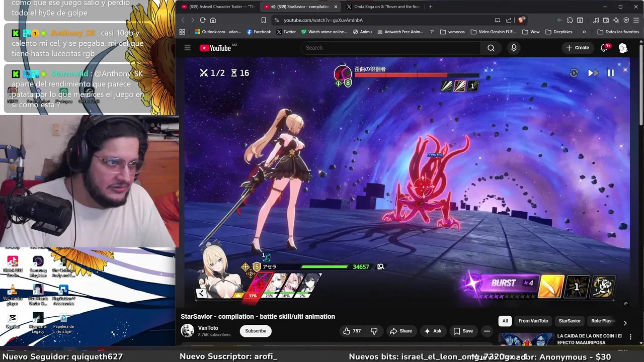This screenshot has height=362, width=644.
Task: Click the fast-forward icon in the game video
Action: [593, 73]
